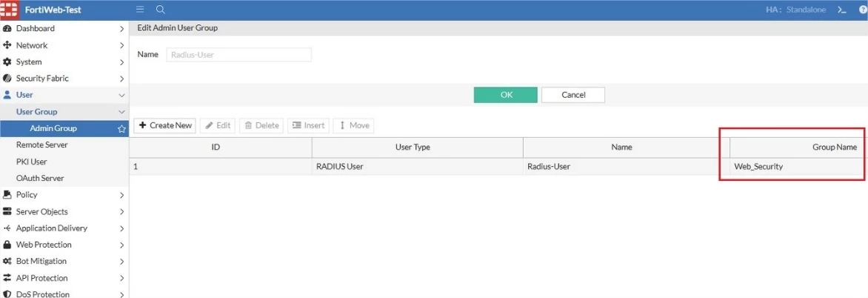Open the DoS Protection menu item
This screenshot has width=868, height=298.
point(64,293)
